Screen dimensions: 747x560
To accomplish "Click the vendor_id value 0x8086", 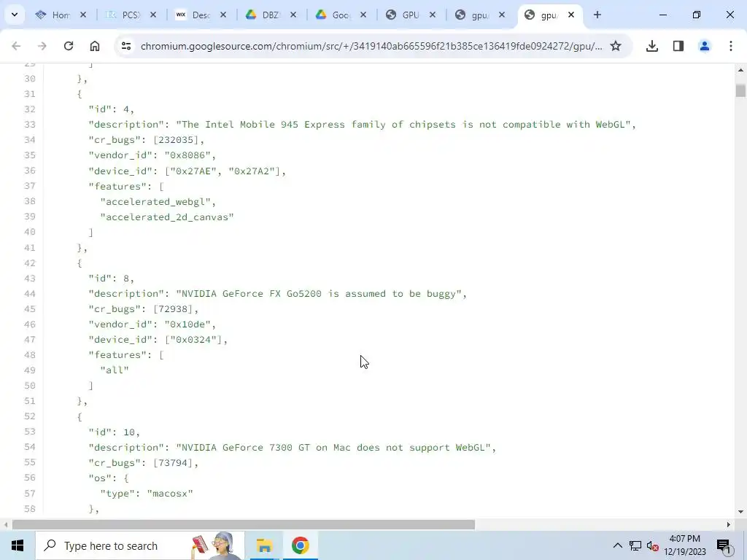I will (187, 155).
